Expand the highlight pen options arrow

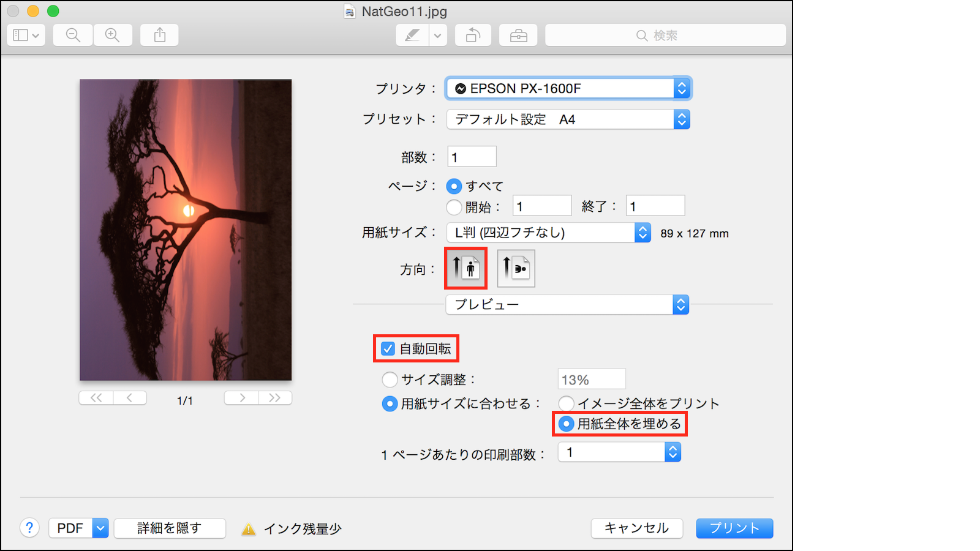(x=437, y=36)
